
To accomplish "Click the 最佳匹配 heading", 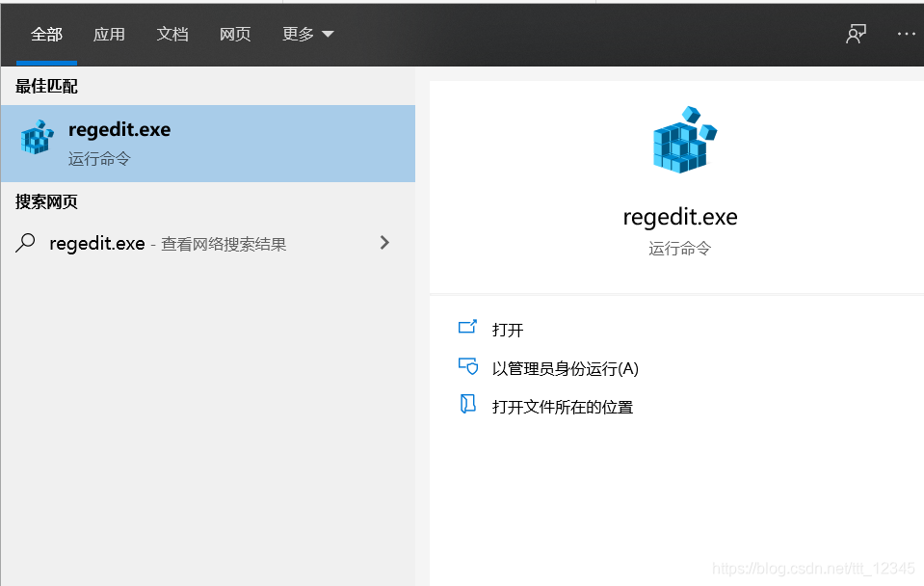I will pos(46,86).
